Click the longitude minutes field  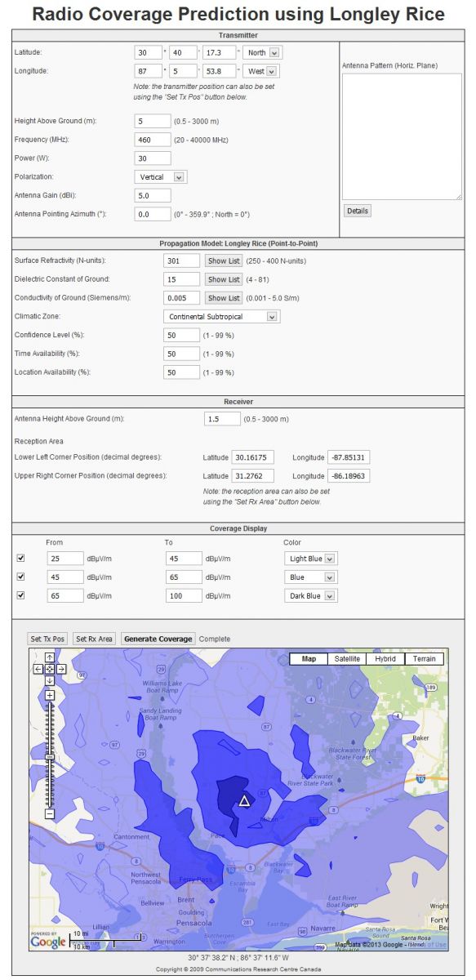(184, 71)
